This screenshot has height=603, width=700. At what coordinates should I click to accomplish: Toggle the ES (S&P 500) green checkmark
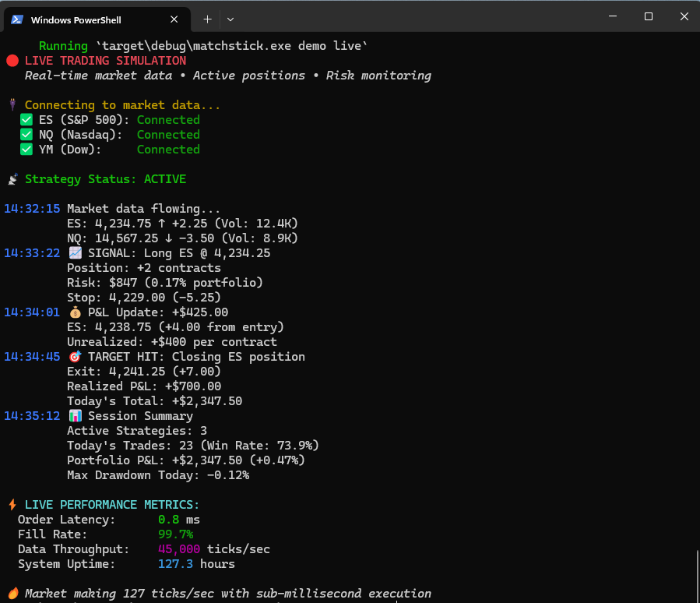tap(26, 119)
